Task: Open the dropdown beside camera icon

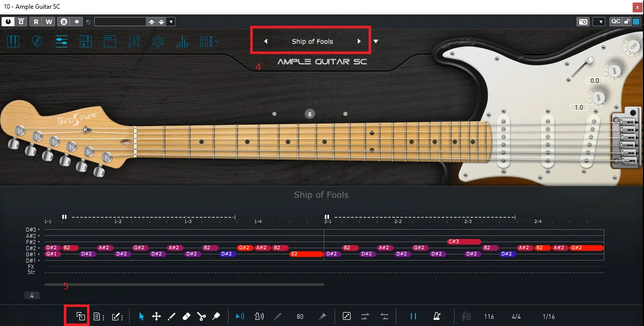Action: point(599,22)
